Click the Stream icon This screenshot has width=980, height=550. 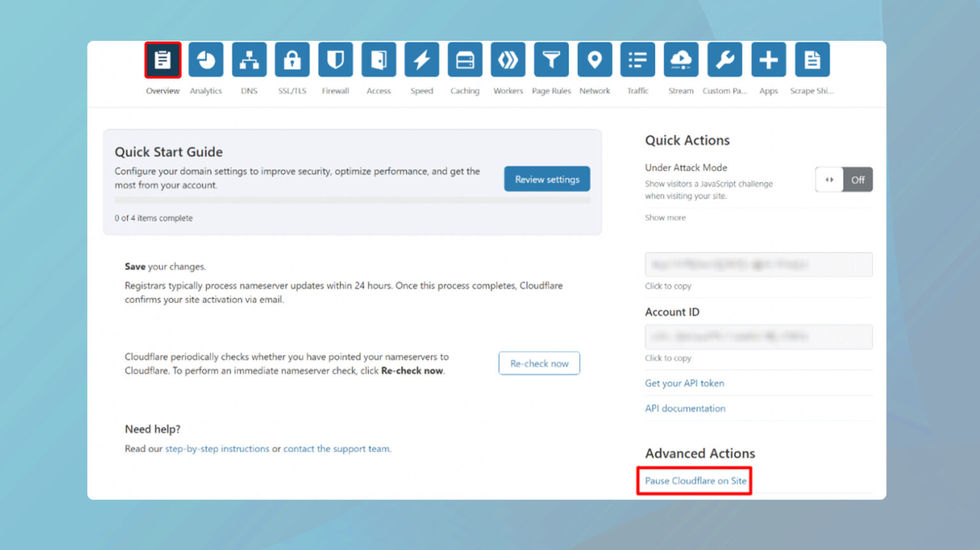pyautogui.click(x=681, y=59)
